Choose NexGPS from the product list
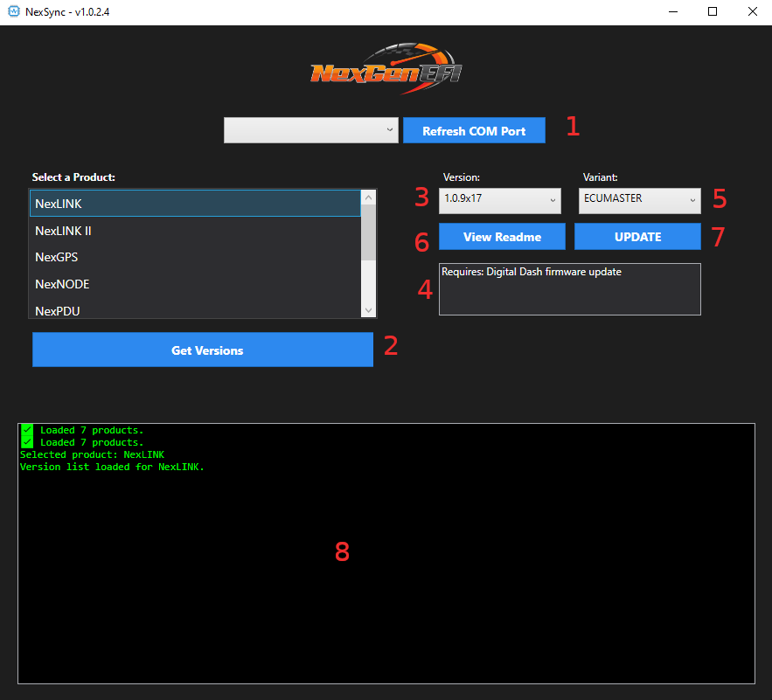Image resolution: width=772 pixels, height=700 pixels. click(195, 257)
